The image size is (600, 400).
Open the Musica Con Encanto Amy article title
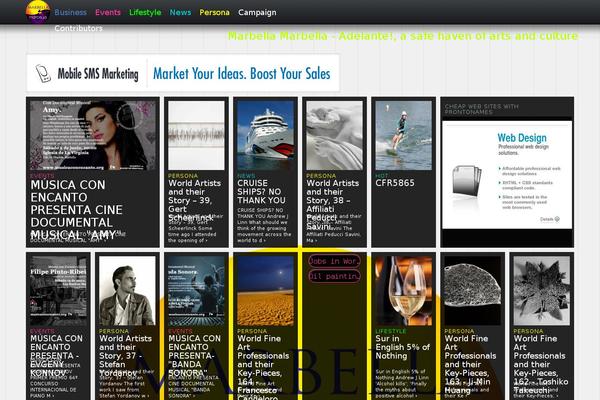(x=77, y=209)
